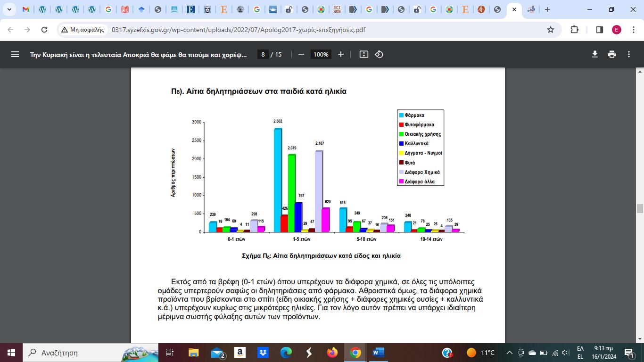
Task: Open the Chrome side panel
Action: [600, 30]
